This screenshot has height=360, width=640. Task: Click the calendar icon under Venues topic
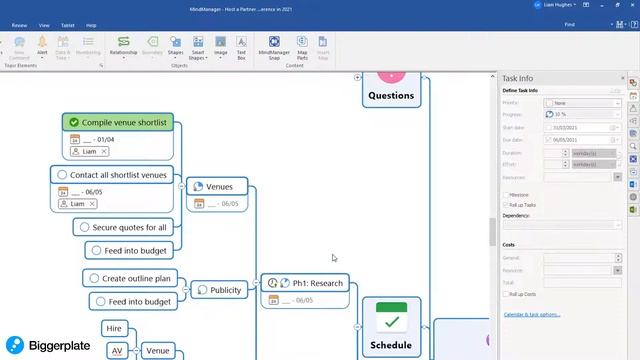(x=199, y=203)
